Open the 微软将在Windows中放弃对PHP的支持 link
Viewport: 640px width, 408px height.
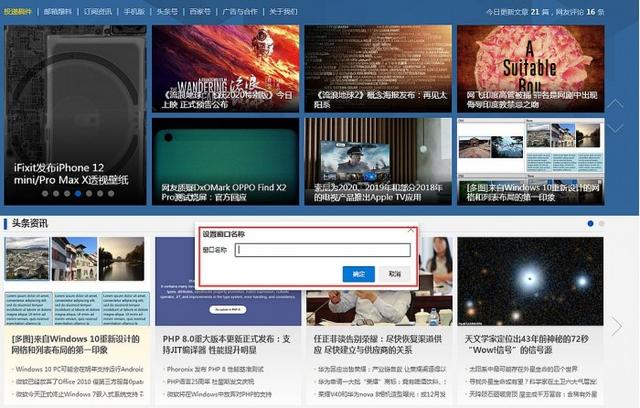coord(219,395)
